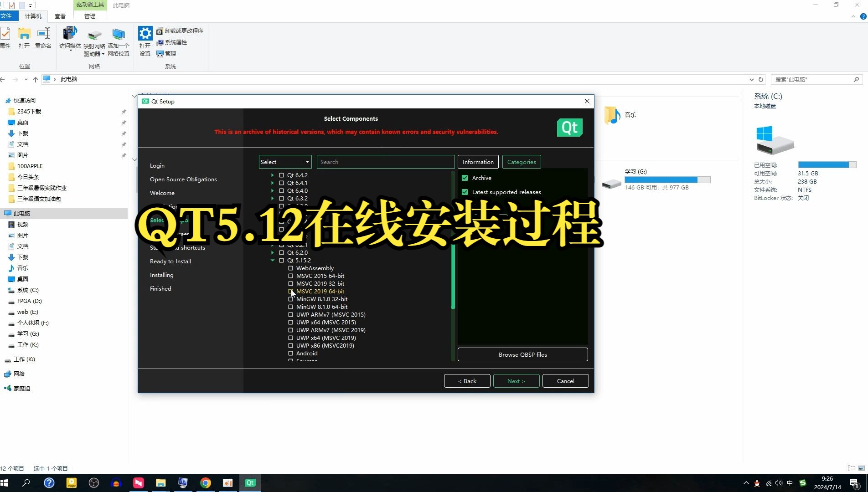Image resolution: width=868 pixels, height=492 pixels.
Task: Expand the Qt 6.4.1 tree node
Action: [x=272, y=183]
